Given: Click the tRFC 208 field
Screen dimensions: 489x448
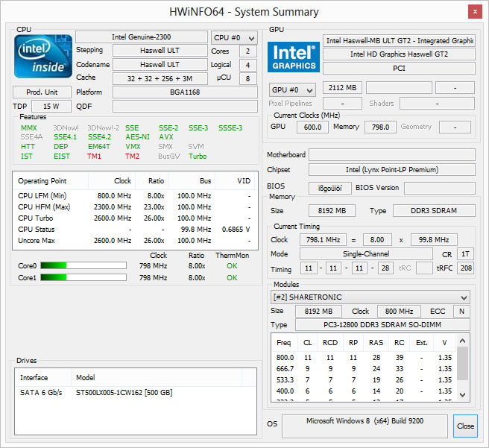Looking at the screenshot, I should [466, 268].
